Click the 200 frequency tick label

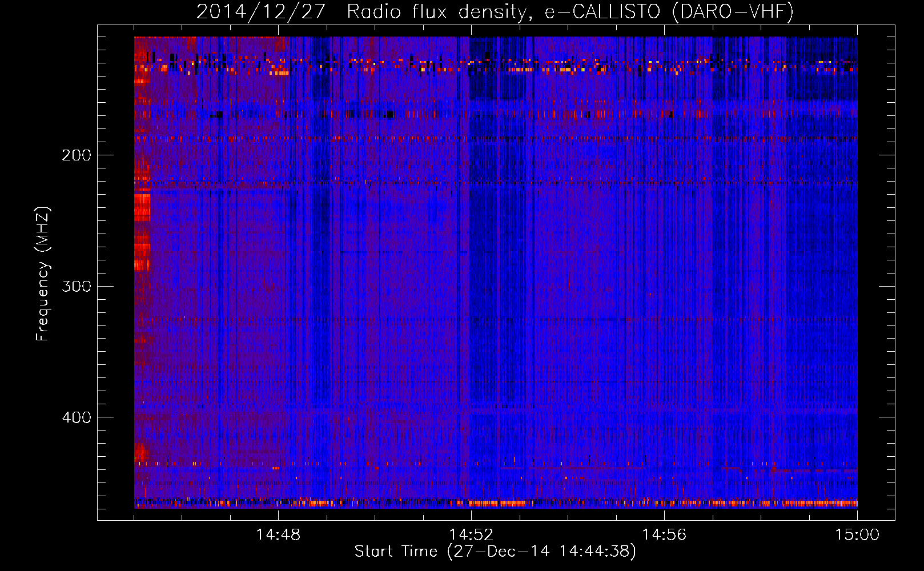tap(77, 155)
